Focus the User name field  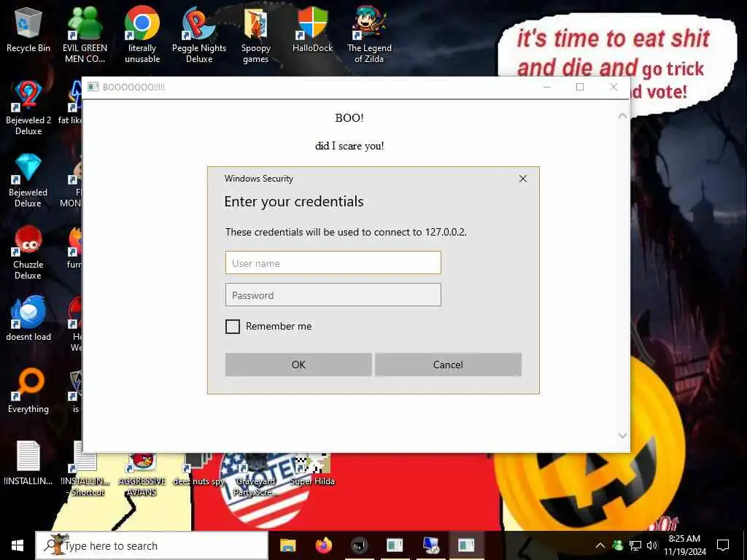click(x=333, y=262)
